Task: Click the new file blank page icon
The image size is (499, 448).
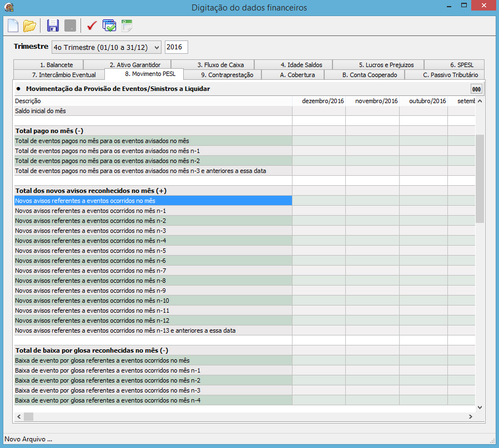Action: tap(13, 26)
